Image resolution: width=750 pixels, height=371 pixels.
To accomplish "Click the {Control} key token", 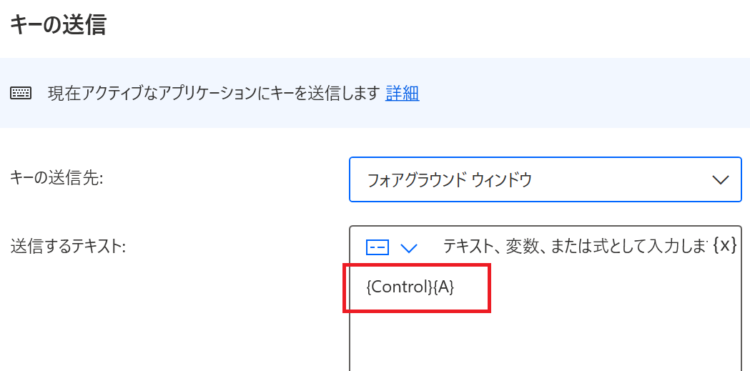I will 399,287.
